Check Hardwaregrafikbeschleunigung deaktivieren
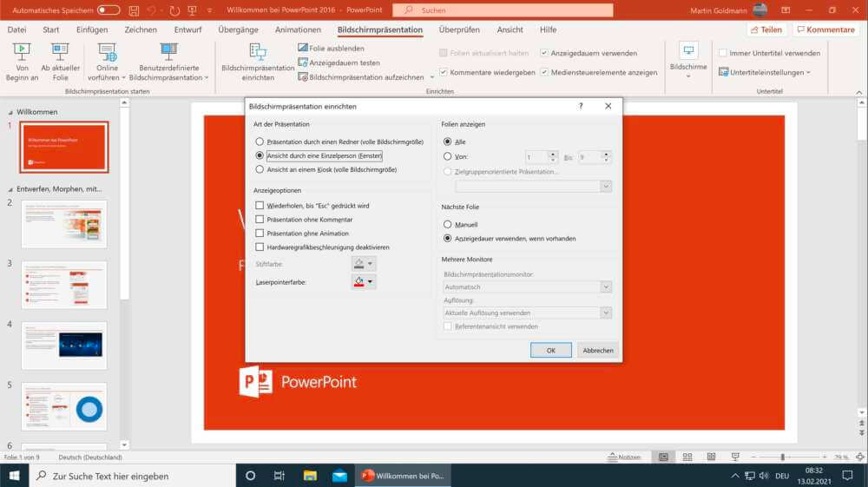Screen dimensions: 868x487 259,247
